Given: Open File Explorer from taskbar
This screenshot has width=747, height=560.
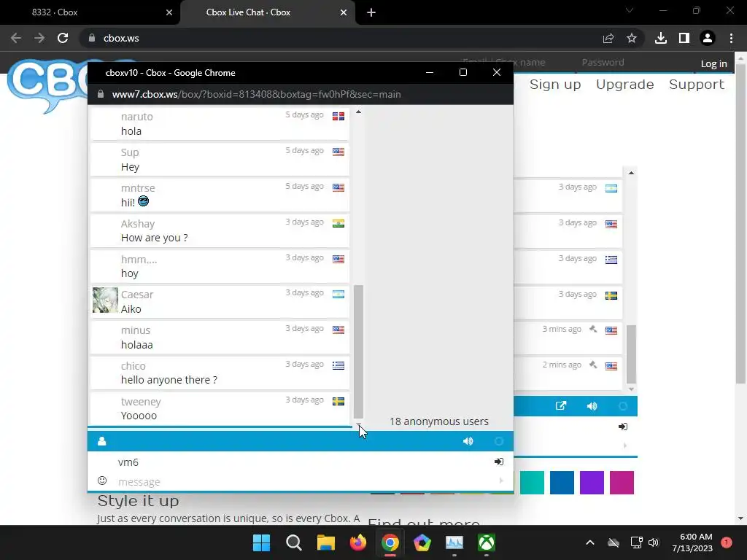Looking at the screenshot, I should [x=326, y=542].
